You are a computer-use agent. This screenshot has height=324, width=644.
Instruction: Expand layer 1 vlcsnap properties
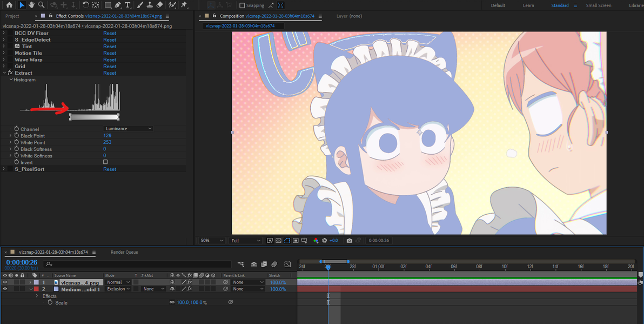pyautogui.click(x=30, y=282)
